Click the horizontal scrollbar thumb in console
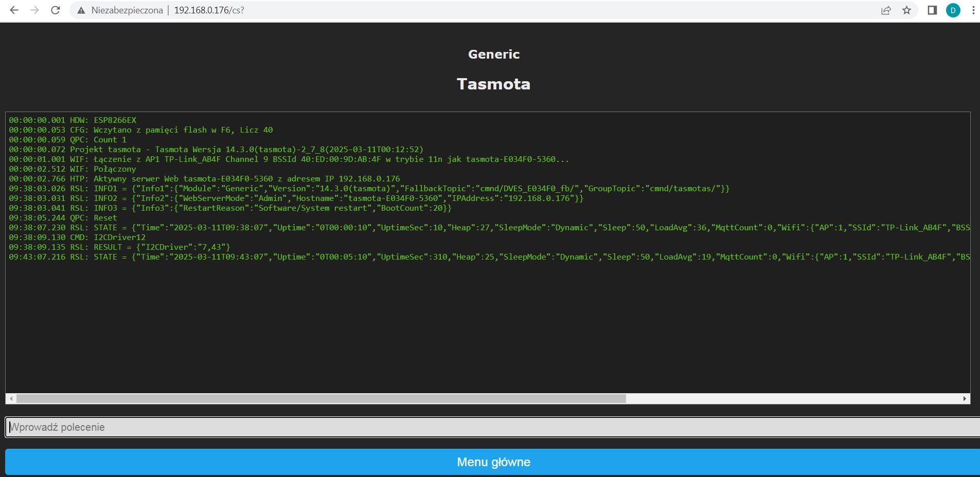 [321, 398]
